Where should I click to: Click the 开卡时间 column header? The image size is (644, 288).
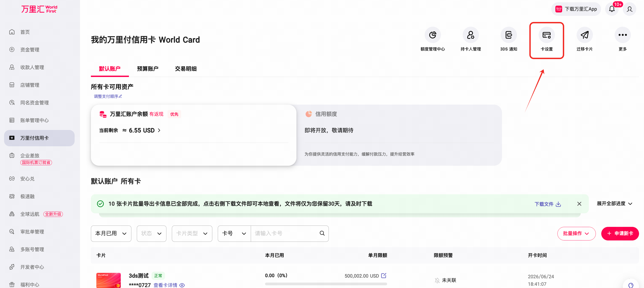[x=537, y=255]
